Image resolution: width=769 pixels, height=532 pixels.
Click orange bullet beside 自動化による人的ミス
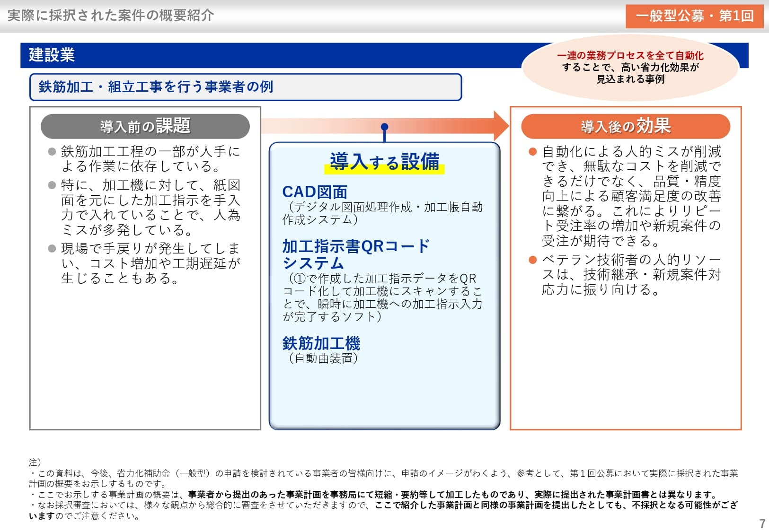[532, 152]
